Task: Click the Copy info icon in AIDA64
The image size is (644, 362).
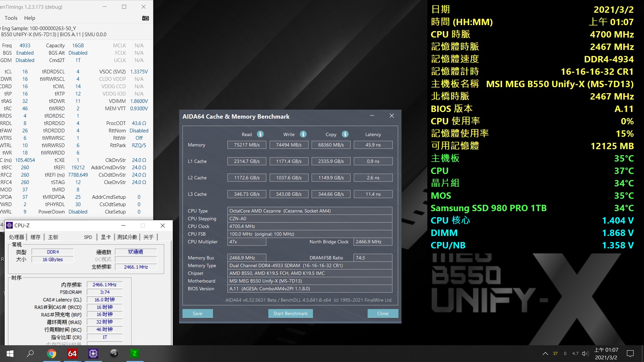Action: point(345,134)
